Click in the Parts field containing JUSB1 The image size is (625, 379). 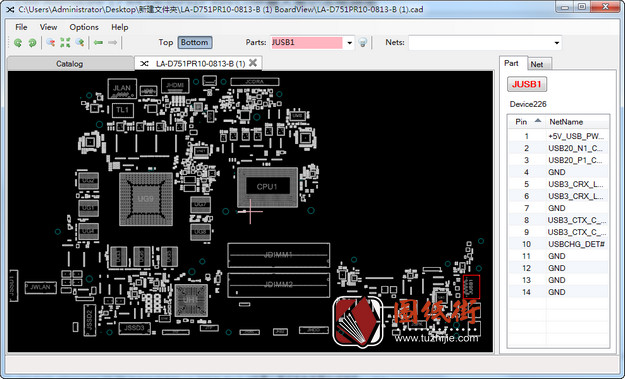[x=307, y=43]
